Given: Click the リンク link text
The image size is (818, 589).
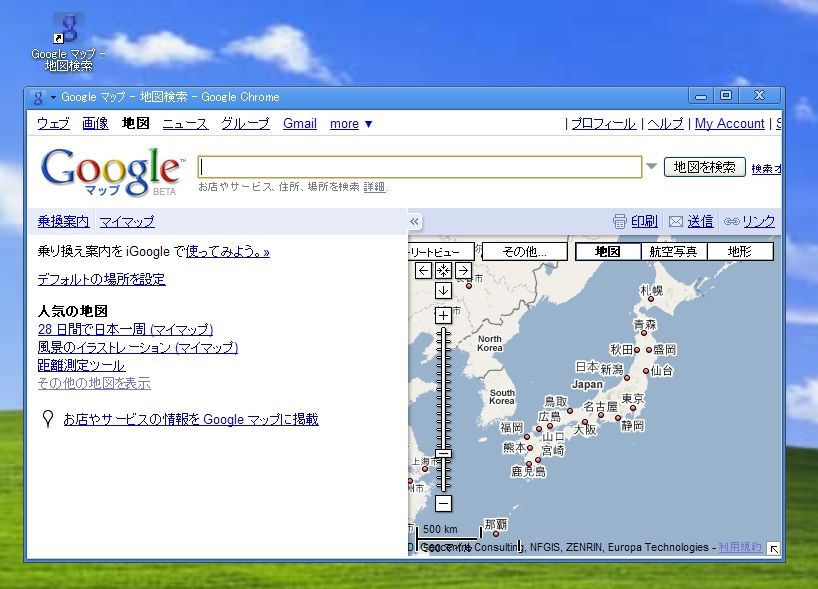Looking at the screenshot, I should 759,222.
